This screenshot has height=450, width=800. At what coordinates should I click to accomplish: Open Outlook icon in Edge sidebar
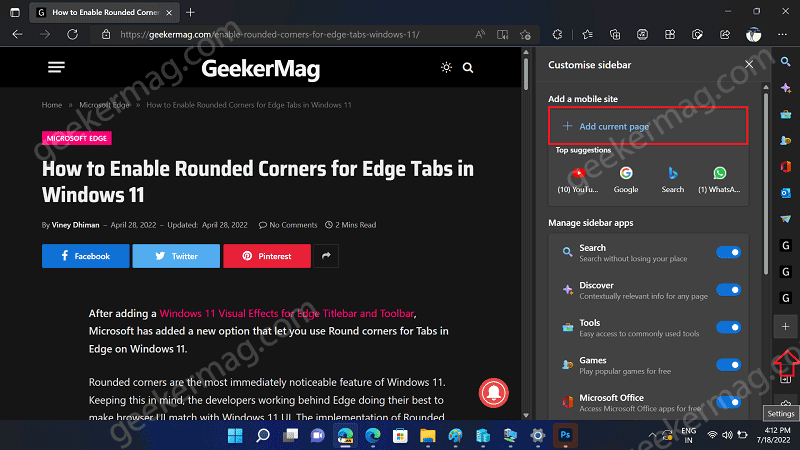click(x=786, y=193)
